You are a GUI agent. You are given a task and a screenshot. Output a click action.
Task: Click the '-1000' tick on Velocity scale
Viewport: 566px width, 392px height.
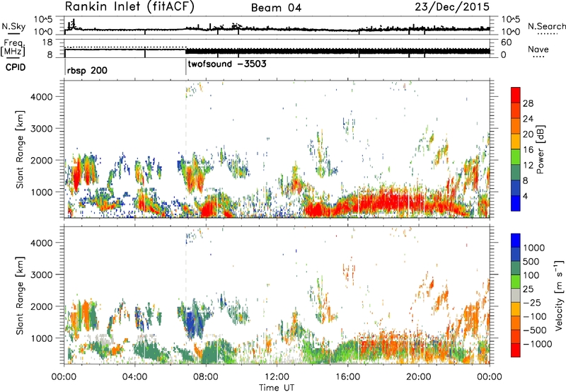click(537, 344)
